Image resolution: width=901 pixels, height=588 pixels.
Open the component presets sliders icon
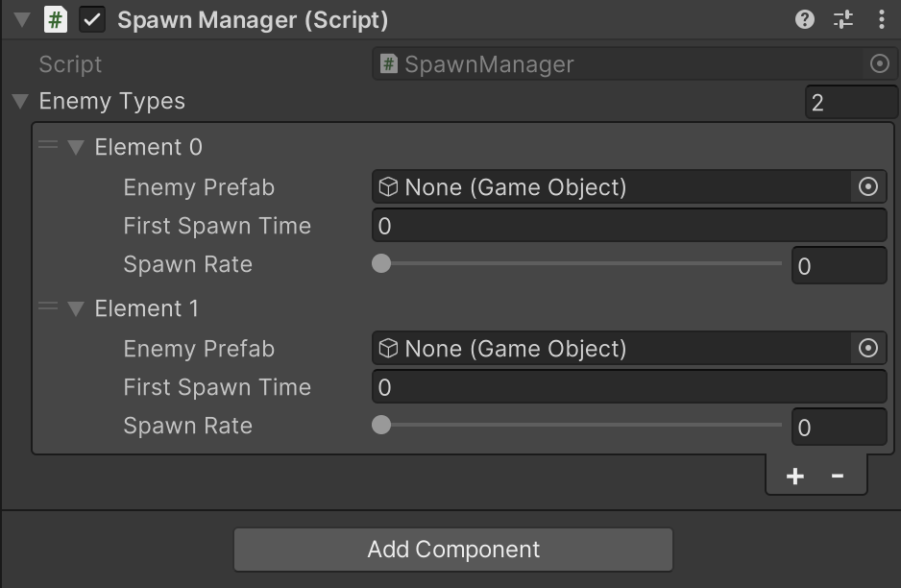click(843, 19)
